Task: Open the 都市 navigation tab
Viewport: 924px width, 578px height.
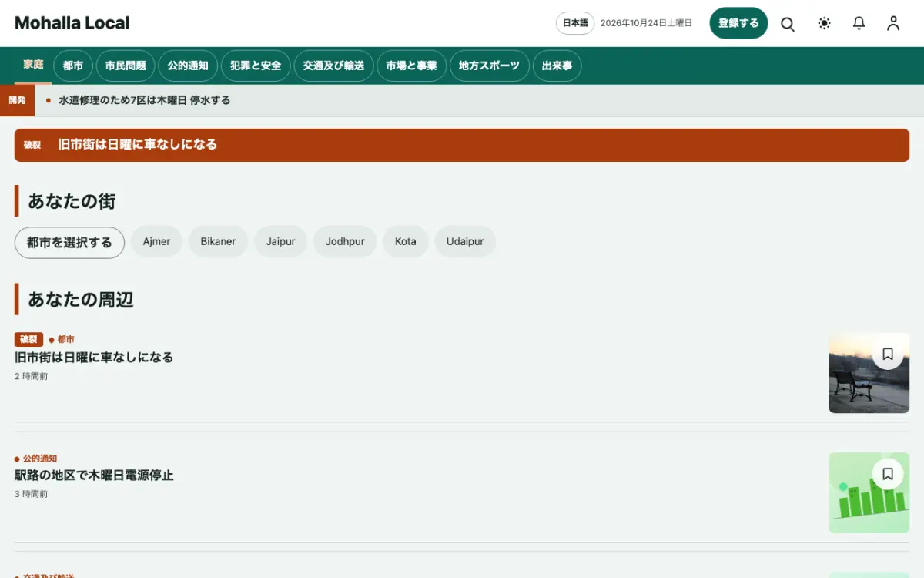Action: pos(73,66)
